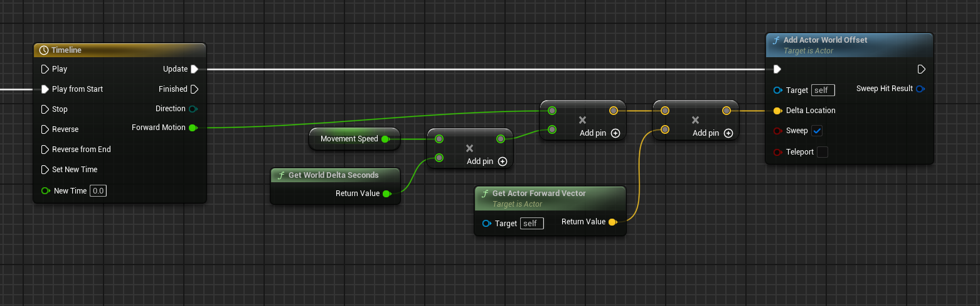Click Get World Delta Seconds Return Value pin
Screen dimensions: 980x306
(386, 194)
